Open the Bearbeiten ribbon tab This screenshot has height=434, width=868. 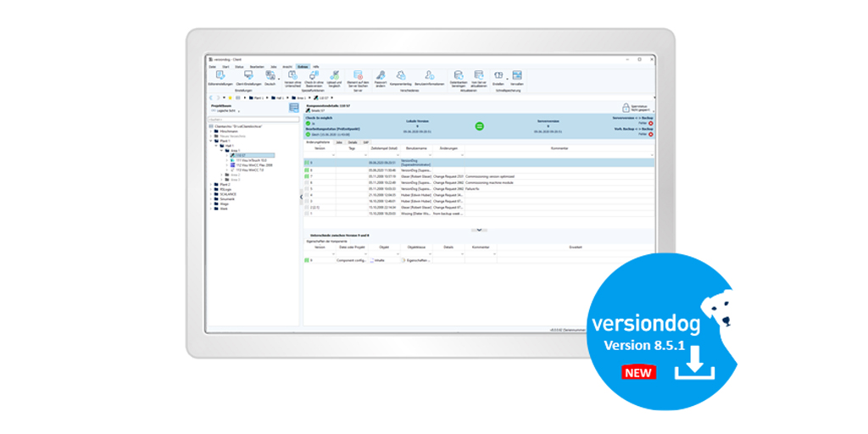click(257, 66)
